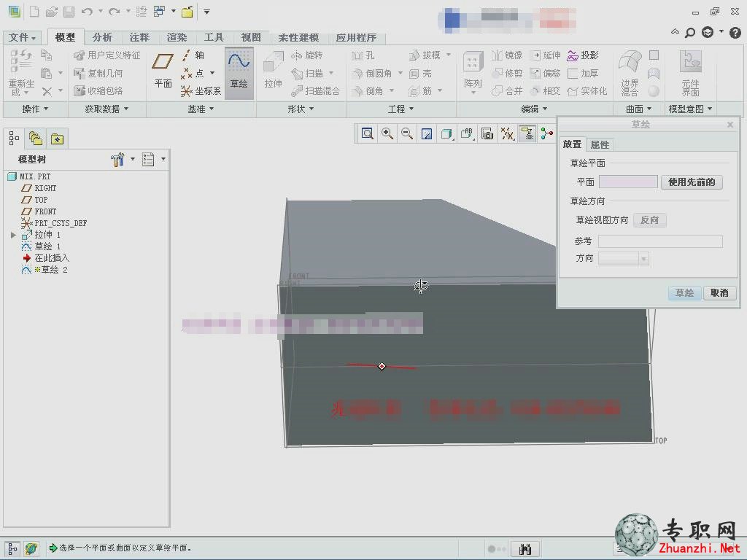Click the zoom in magnifier icon
Screen dimensions: 747x560
(387, 134)
